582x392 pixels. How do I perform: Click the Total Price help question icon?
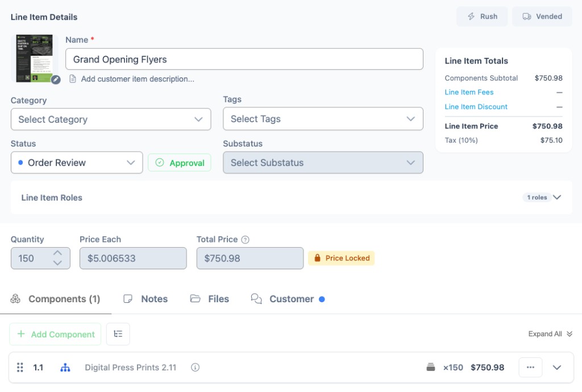(246, 240)
